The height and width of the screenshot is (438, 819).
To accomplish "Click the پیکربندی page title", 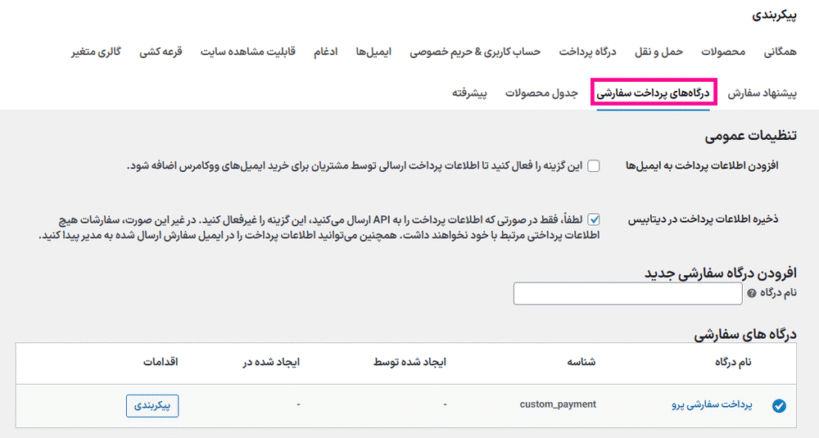I will [x=774, y=15].
